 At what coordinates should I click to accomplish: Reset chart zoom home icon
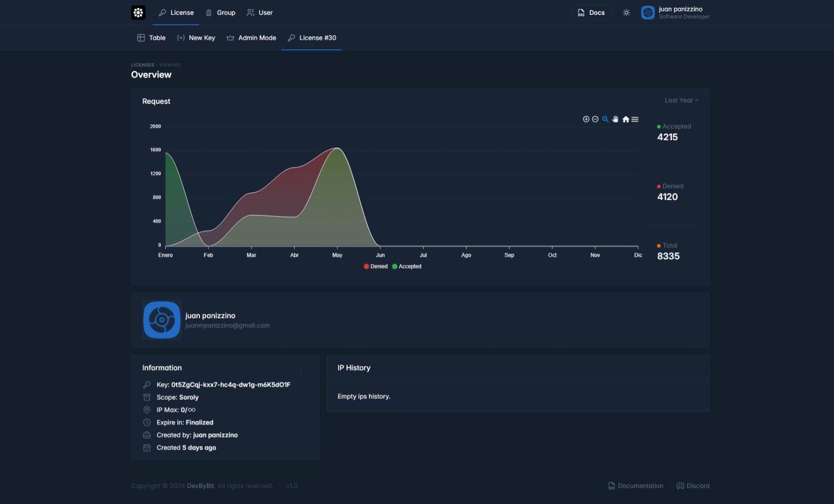(x=625, y=119)
